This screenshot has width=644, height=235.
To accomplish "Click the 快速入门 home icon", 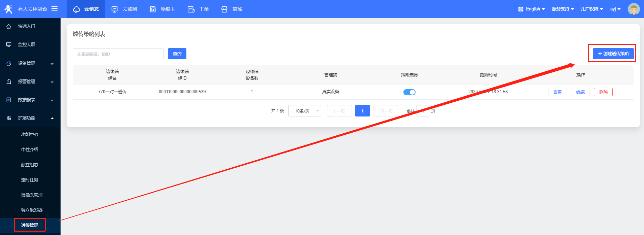I will tap(9, 27).
